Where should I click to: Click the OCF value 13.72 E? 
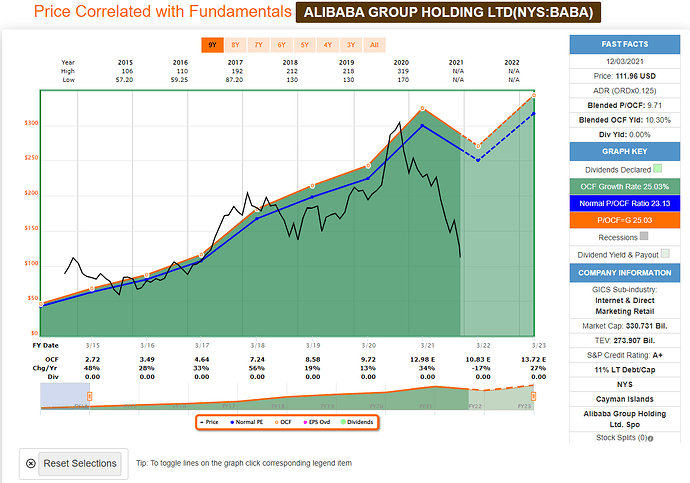coord(533,359)
